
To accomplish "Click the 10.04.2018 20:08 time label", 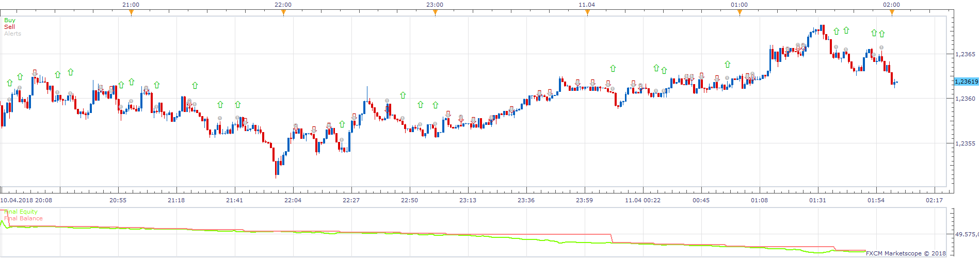I will [x=26, y=200].
